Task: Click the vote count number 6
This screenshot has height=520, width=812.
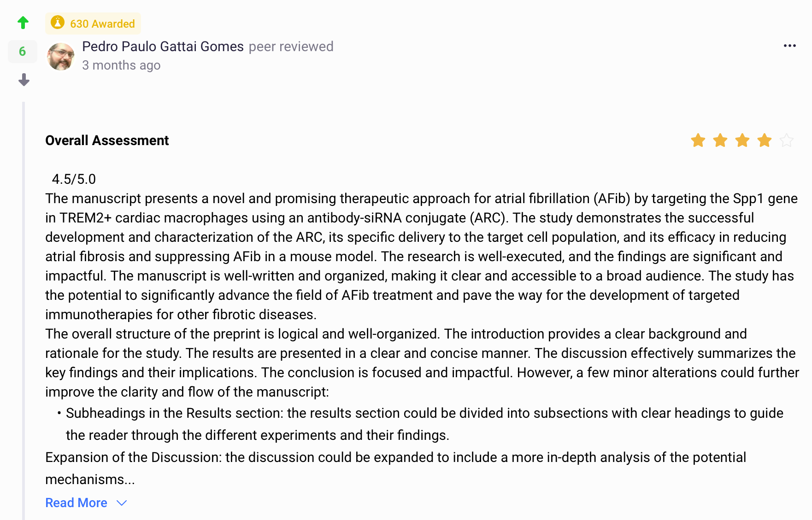Action: click(22, 51)
